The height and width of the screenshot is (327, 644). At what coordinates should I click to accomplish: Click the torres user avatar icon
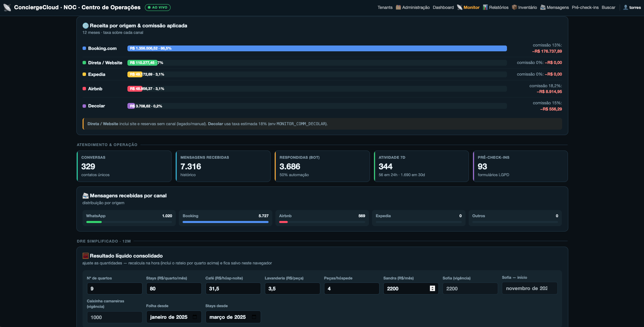click(x=626, y=7)
